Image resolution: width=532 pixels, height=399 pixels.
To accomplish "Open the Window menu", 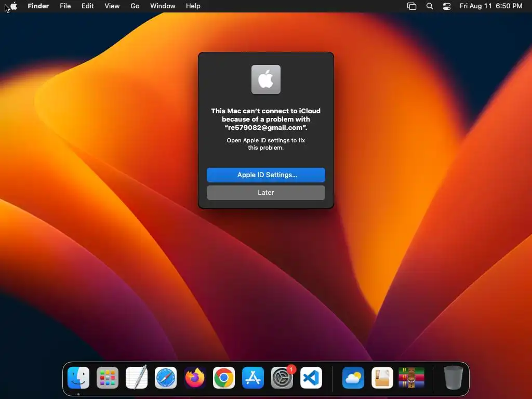I will pos(163,6).
